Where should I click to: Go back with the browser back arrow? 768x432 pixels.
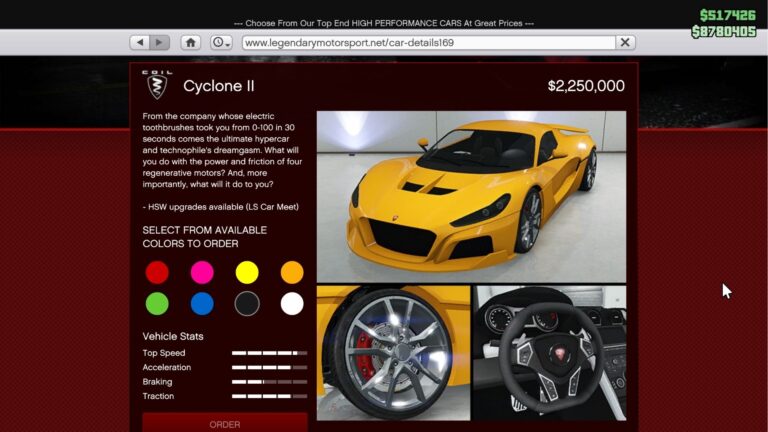coord(140,43)
